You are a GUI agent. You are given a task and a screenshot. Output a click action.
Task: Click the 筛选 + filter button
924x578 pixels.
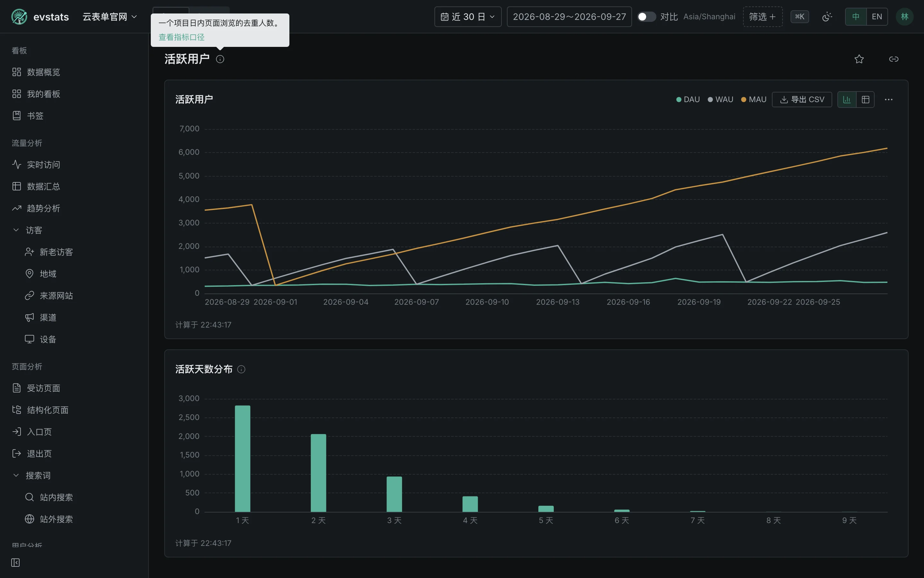pos(763,17)
